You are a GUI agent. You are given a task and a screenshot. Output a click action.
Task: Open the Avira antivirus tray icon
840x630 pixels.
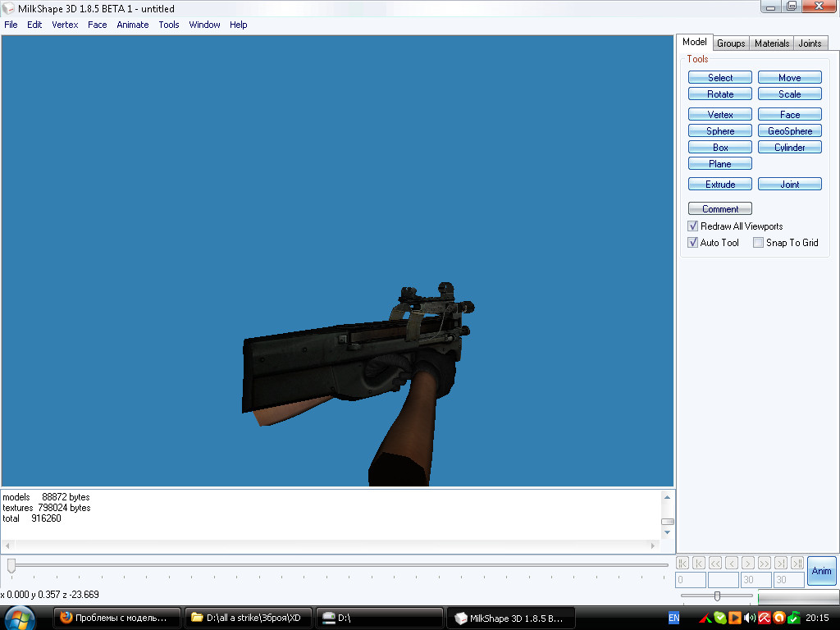(x=763, y=618)
